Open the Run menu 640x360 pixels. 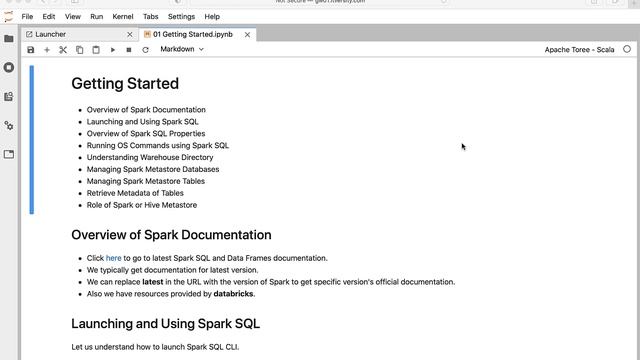[97, 17]
